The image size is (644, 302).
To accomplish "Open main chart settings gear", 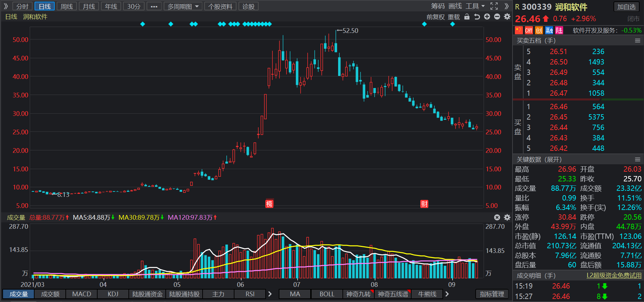I will [x=507, y=17].
